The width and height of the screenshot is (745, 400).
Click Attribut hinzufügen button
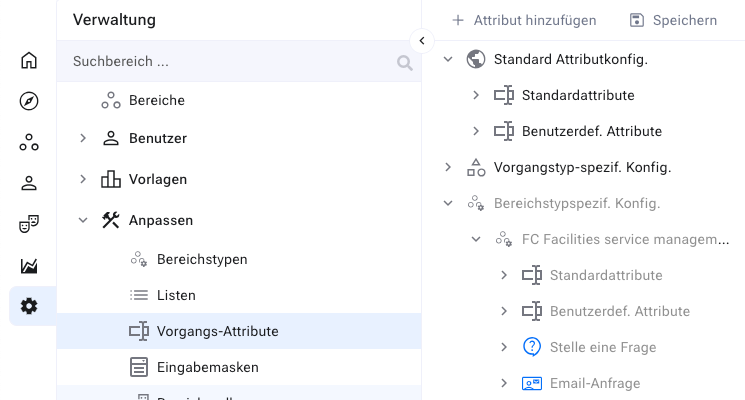524,20
